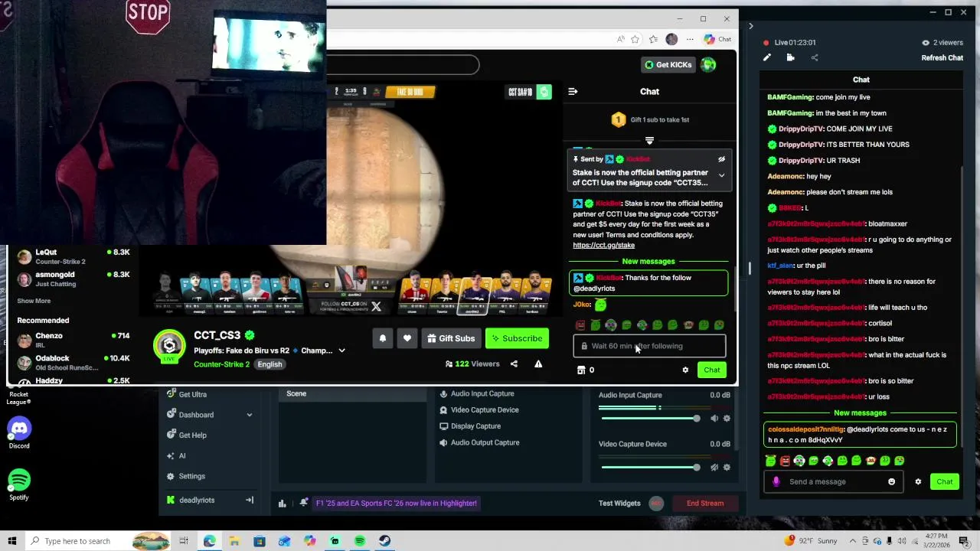The height and width of the screenshot is (551, 980).
Task: Share the CCT_CS3 stream via share icon
Action: [x=514, y=364]
